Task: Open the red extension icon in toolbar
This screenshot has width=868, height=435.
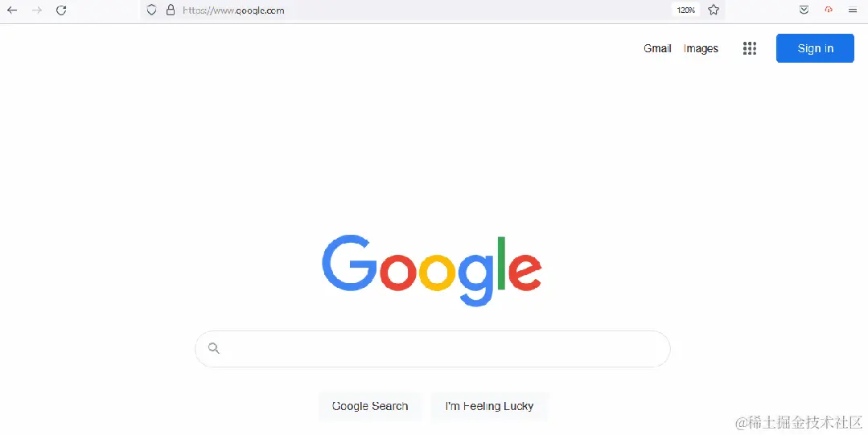Action: point(829,10)
